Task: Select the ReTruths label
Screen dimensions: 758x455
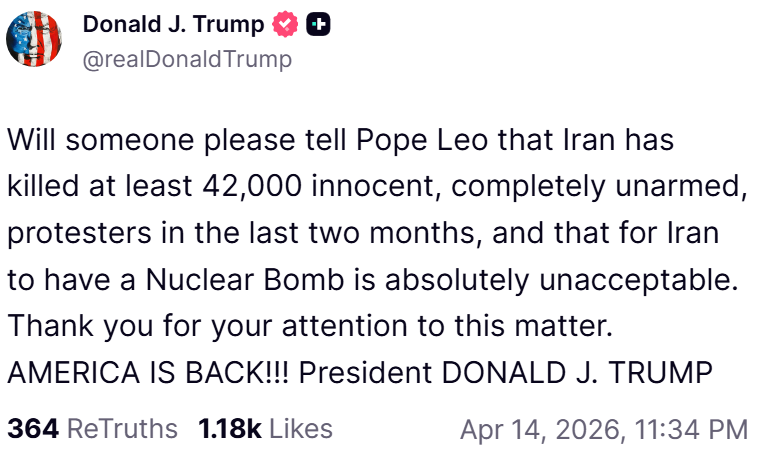Action: click(x=121, y=429)
